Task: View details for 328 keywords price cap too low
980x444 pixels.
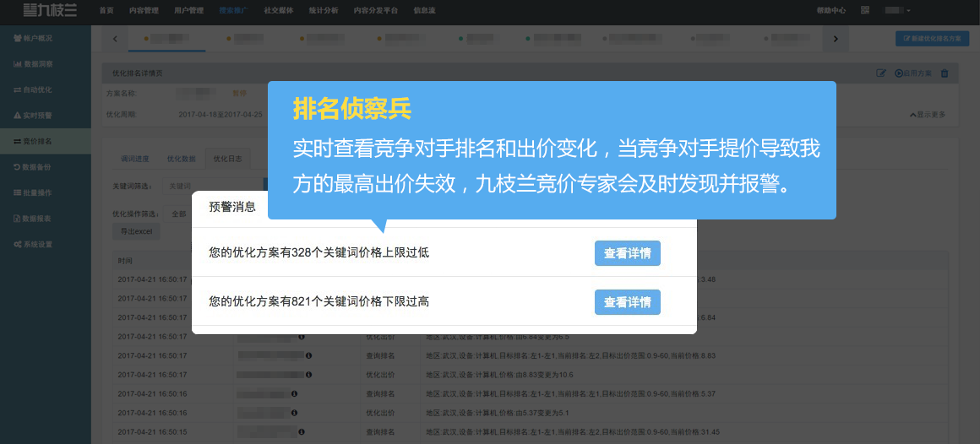Action: (627, 253)
